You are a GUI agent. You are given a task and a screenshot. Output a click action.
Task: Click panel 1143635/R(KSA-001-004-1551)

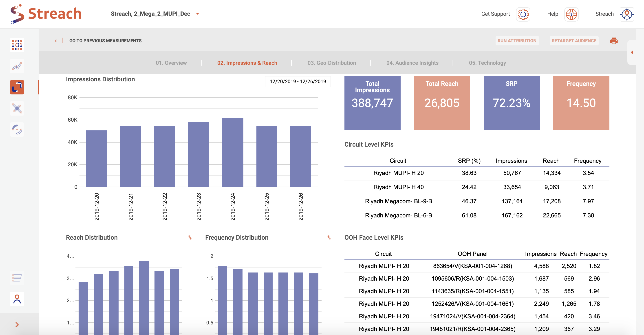472,291
